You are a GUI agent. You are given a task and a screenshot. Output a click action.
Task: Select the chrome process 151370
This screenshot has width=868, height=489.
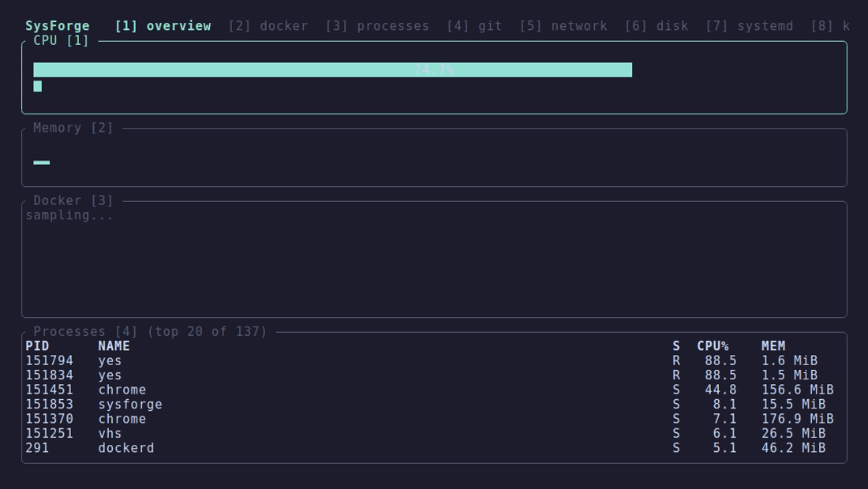(x=434, y=419)
